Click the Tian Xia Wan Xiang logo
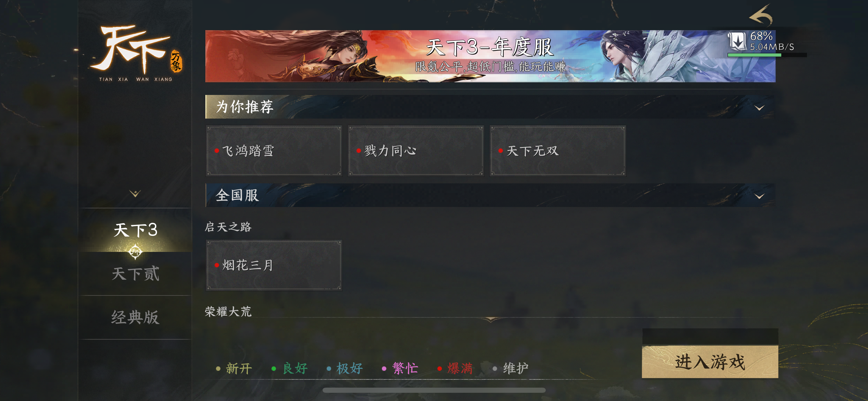 pyautogui.click(x=136, y=53)
